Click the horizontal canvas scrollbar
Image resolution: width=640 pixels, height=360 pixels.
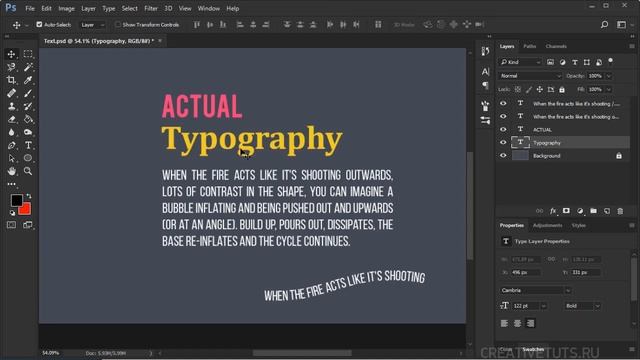[x=302, y=353]
